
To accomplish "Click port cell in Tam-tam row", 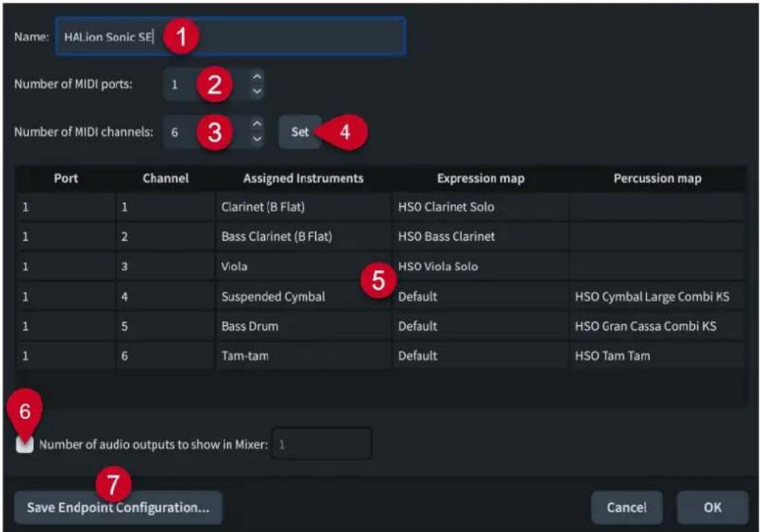I will click(67, 356).
